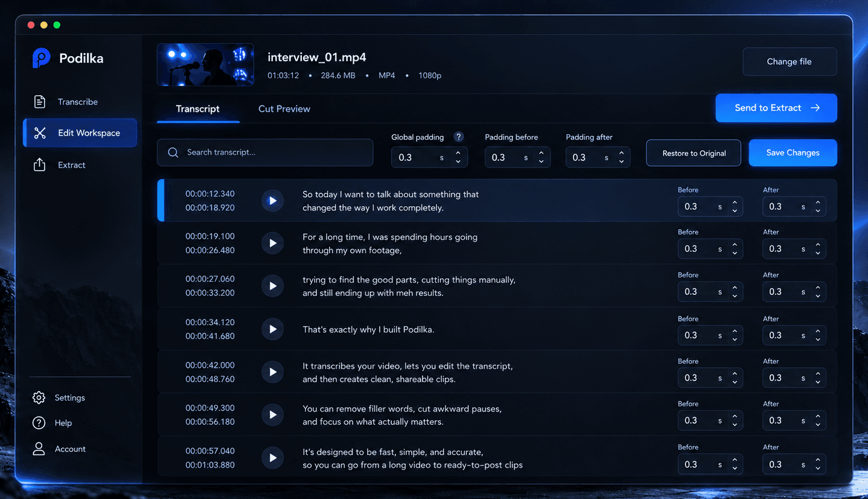Open the Transcribe section icon
This screenshot has height=499, width=868.
40,102
